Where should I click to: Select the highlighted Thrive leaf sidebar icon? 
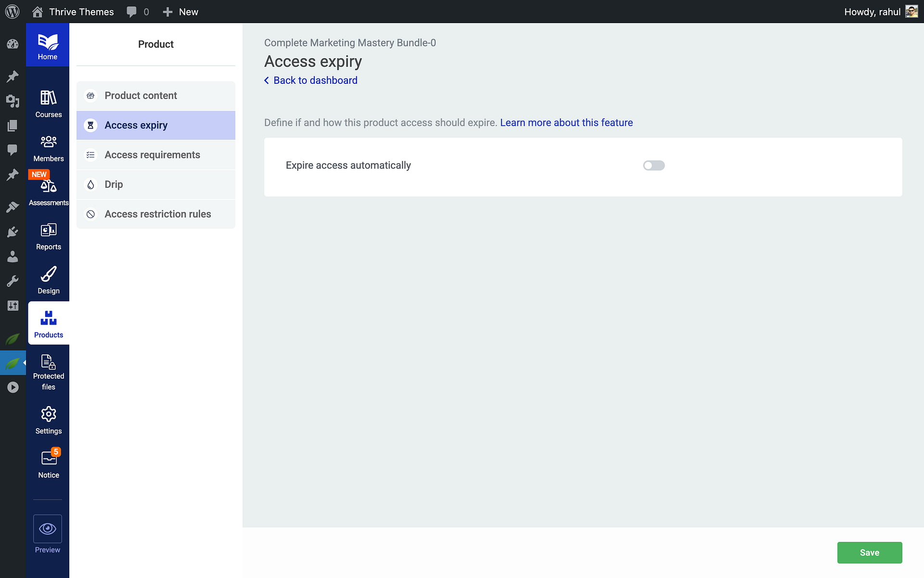coord(13,363)
